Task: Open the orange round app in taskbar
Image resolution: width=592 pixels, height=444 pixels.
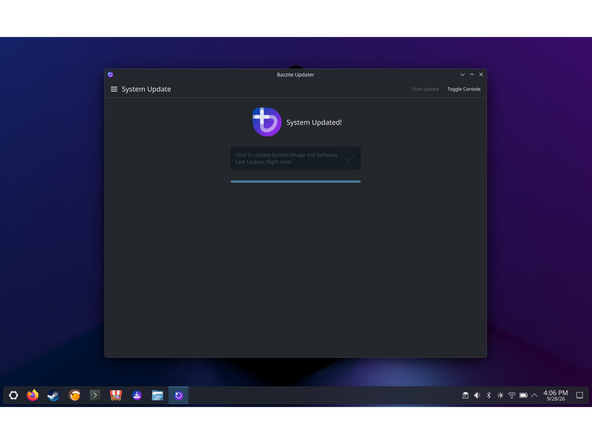Action: pyautogui.click(x=74, y=395)
